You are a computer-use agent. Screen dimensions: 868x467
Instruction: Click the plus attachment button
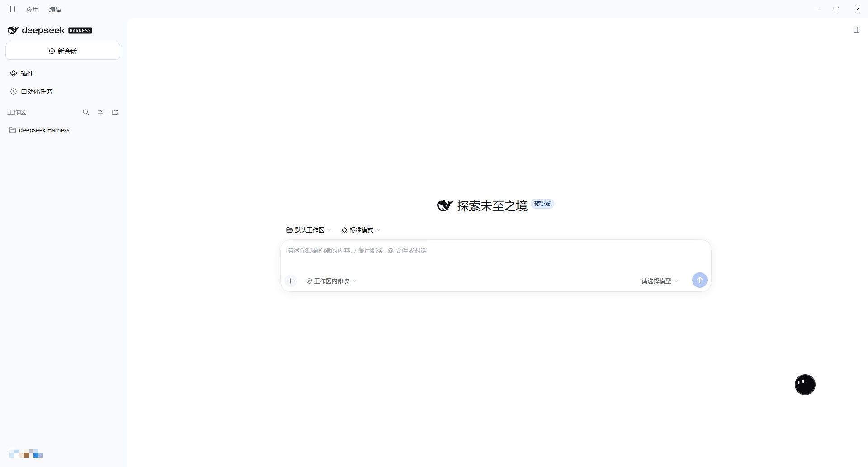(291, 281)
